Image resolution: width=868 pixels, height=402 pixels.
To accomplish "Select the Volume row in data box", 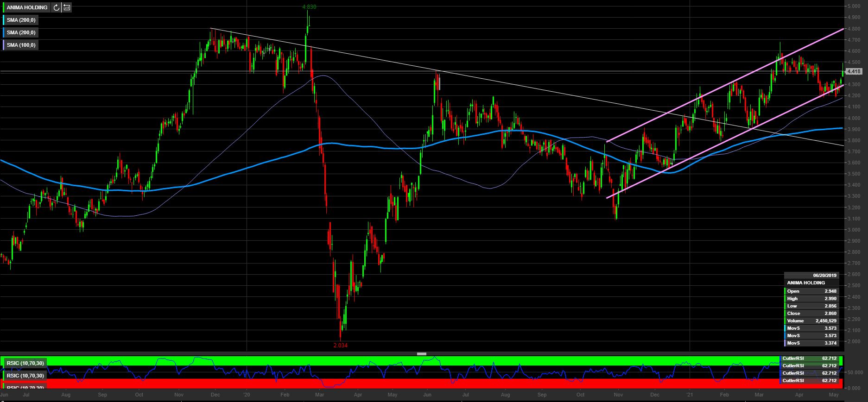I will [x=811, y=320].
